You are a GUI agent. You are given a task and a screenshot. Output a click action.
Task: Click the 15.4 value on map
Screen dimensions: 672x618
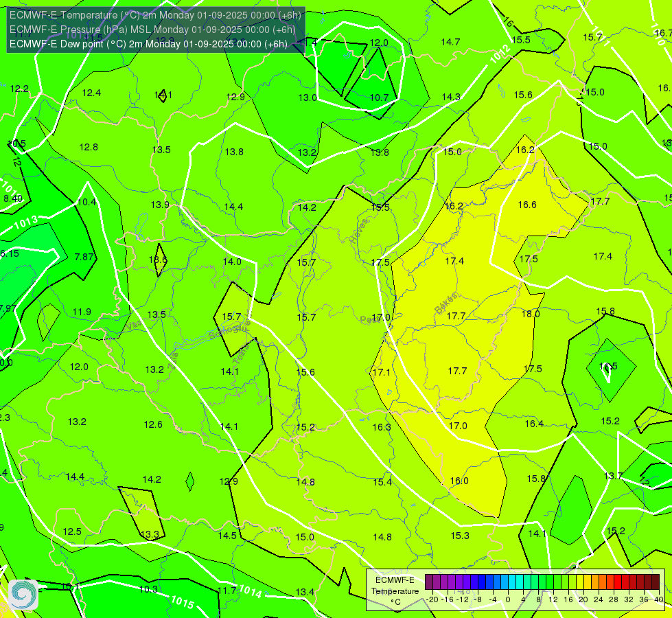pos(382,482)
